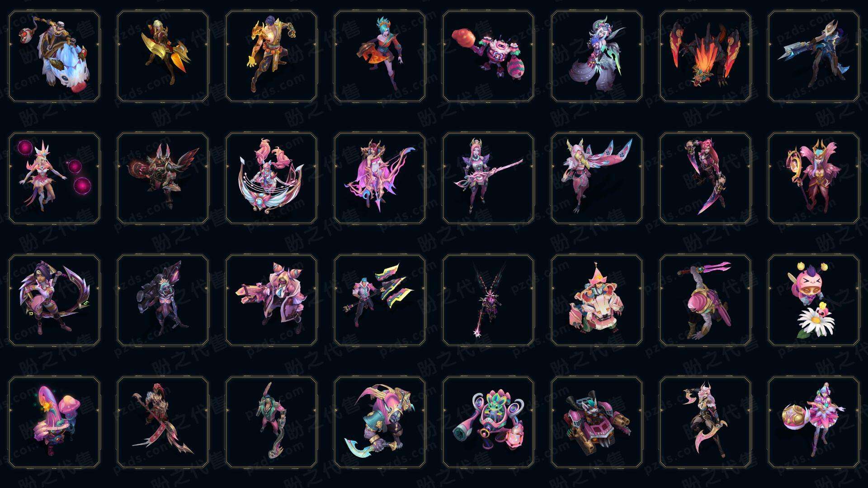Pick the character with pink heavy cannon
The image size is (868, 488).
pos(271,300)
